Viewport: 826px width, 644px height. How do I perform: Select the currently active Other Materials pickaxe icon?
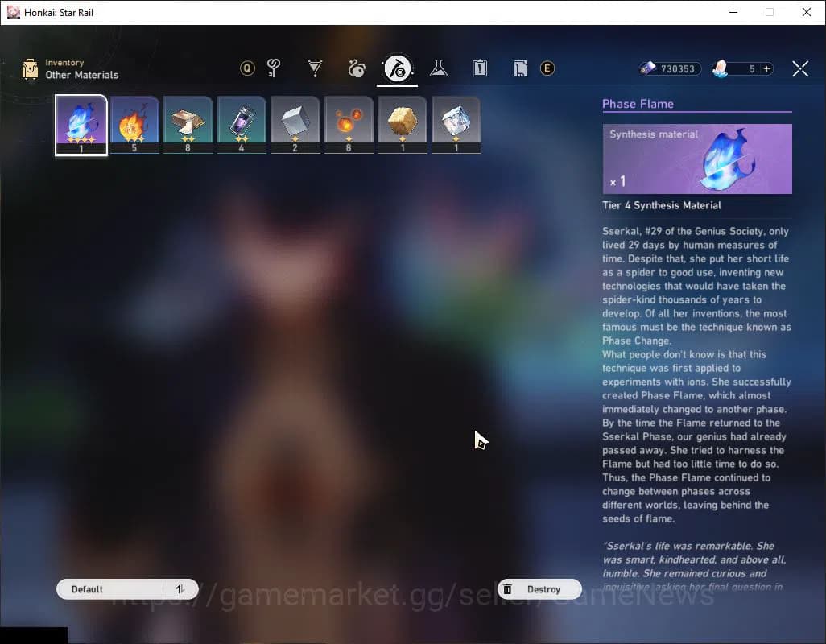coord(397,68)
